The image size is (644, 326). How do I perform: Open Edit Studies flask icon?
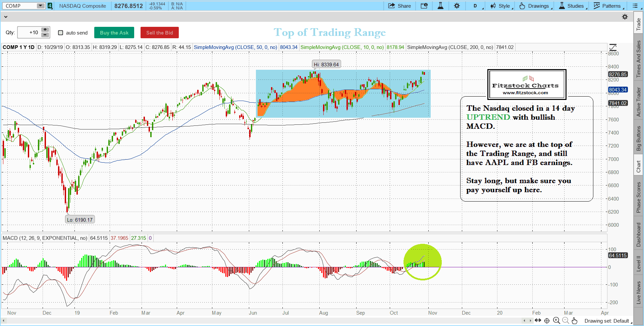click(x=440, y=6)
